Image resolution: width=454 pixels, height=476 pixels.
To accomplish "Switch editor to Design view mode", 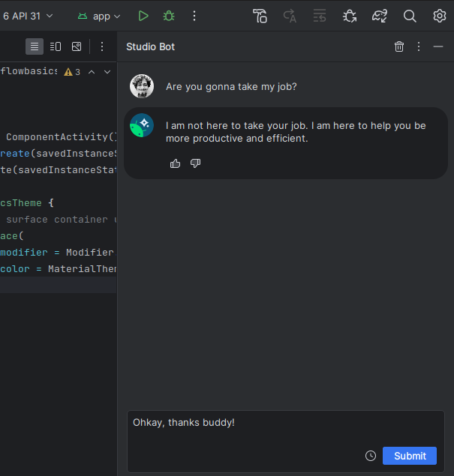I will tap(77, 46).
